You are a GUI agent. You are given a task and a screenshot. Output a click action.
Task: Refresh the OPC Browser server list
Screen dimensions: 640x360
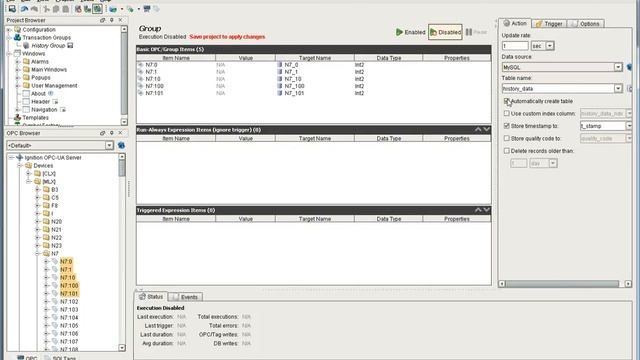point(121,145)
